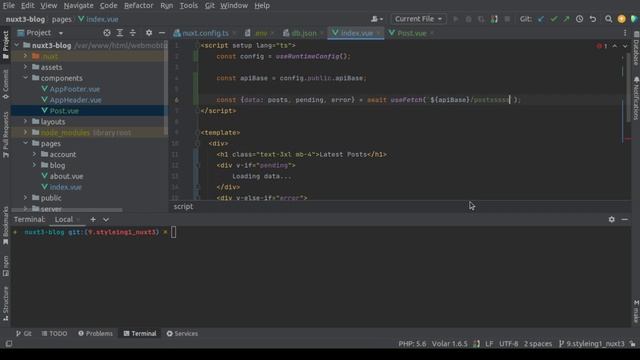Screen dimensions: 640x360
Task: Open Search Everywhere magnifier icon
Action: (609, 19)
